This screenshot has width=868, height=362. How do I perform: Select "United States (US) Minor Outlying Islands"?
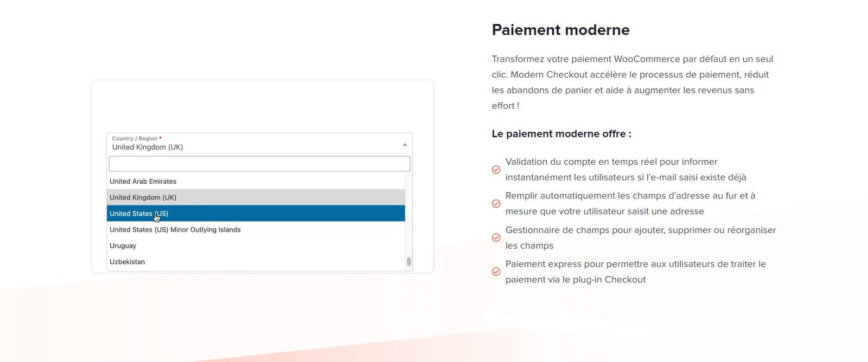coord(175,230)
